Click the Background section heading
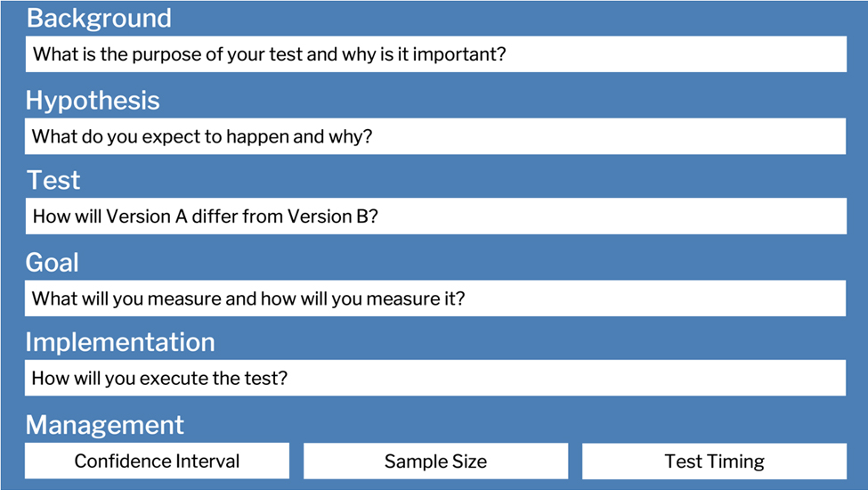 click(99, 18)
